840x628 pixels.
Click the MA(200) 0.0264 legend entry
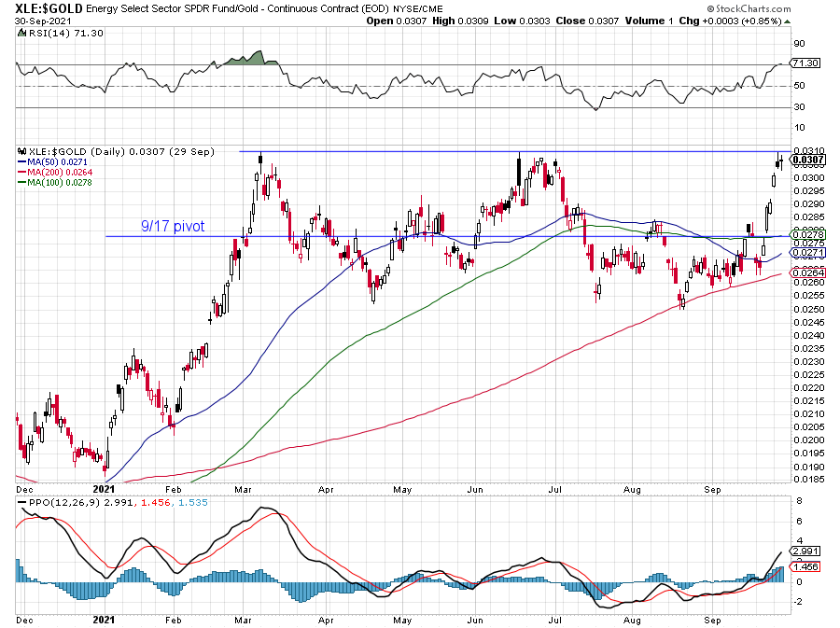[x=60, y=173]
